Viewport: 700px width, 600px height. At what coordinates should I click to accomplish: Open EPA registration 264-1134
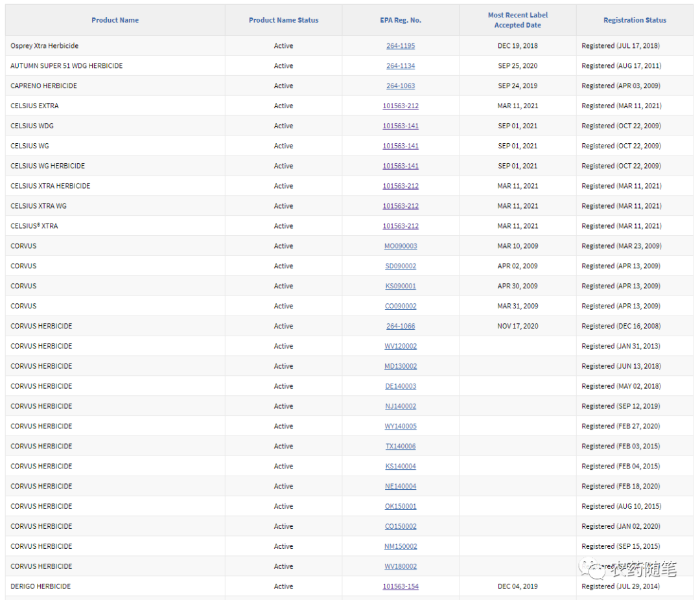point(401,65)
